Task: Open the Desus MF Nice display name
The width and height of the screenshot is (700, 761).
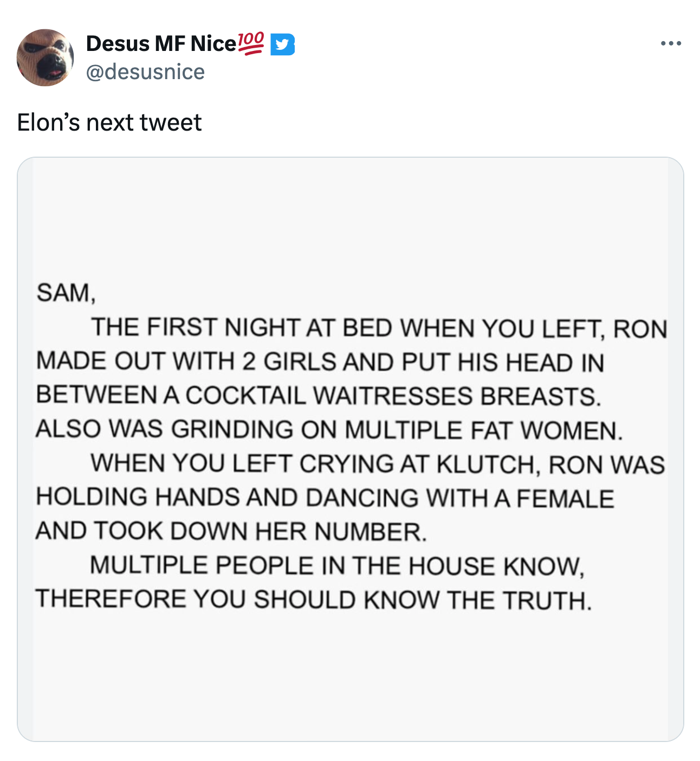Action: [161, 44]
